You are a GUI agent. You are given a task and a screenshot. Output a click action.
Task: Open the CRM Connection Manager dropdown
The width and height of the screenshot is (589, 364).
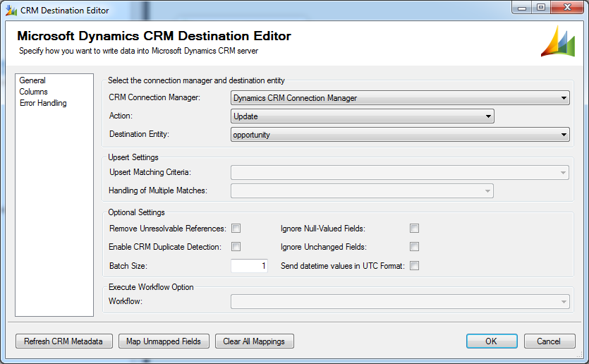400,98
